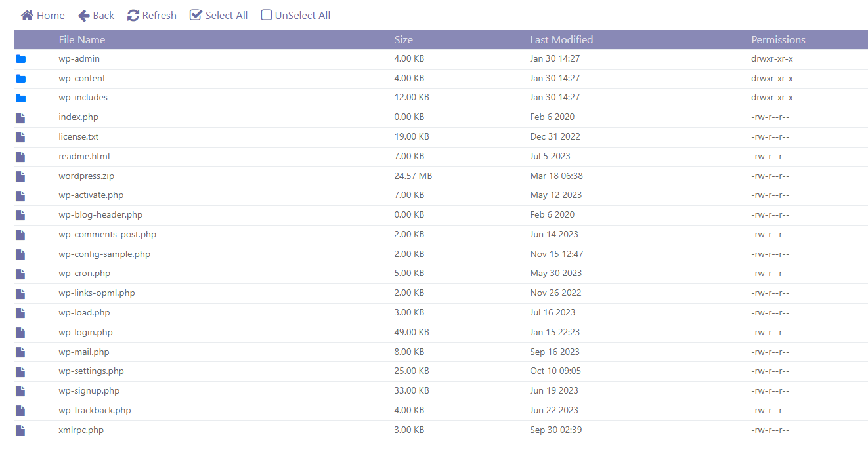Navigate Back to previous folder
This screenshot has height=467, width=868.
(x=96, y=15)
